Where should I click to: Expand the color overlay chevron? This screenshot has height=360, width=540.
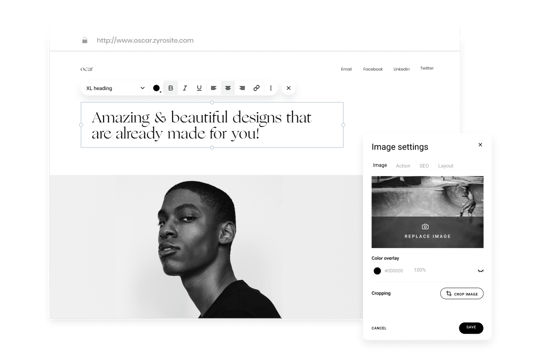click(x=480, y=271)
